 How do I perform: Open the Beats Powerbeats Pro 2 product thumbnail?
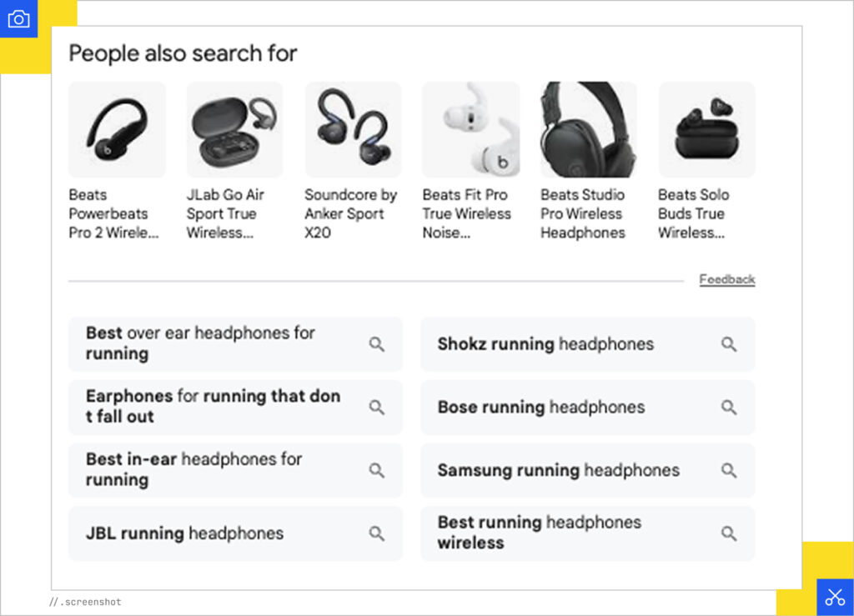117,129
